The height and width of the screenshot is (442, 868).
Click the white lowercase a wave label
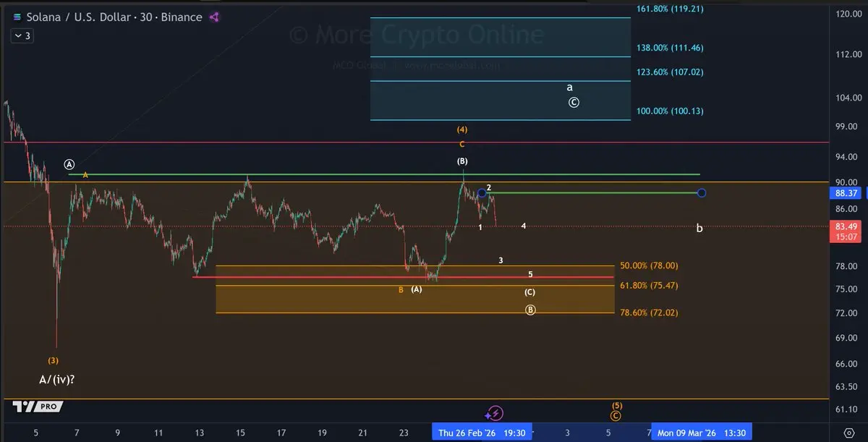point(570,87)
